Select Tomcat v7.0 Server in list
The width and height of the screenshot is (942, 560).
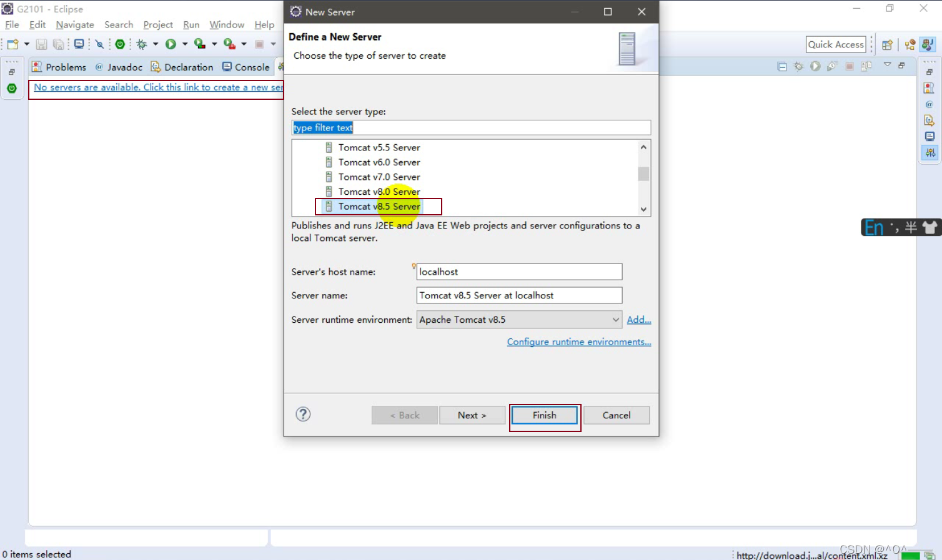[x=379, y=177]
